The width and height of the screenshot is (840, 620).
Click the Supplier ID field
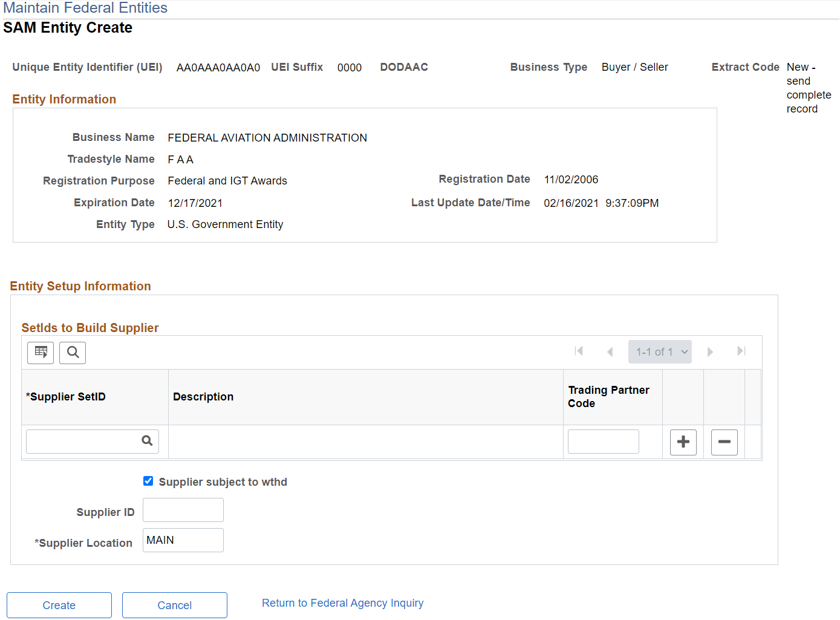[183, 510]
